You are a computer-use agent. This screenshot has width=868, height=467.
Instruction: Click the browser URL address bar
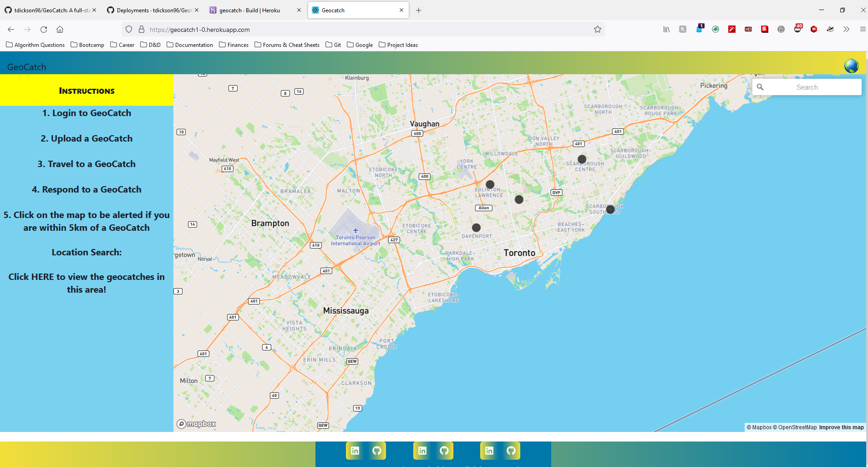(364, 29)
